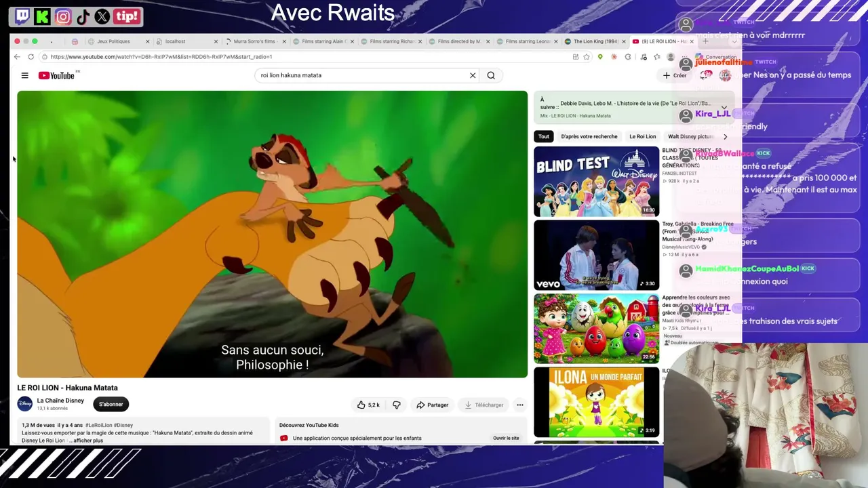Go to the YouTube home logo
Image resolution: width=868 pixels, height=488 pixels.
pyautogui.click(x=57, y=75)
